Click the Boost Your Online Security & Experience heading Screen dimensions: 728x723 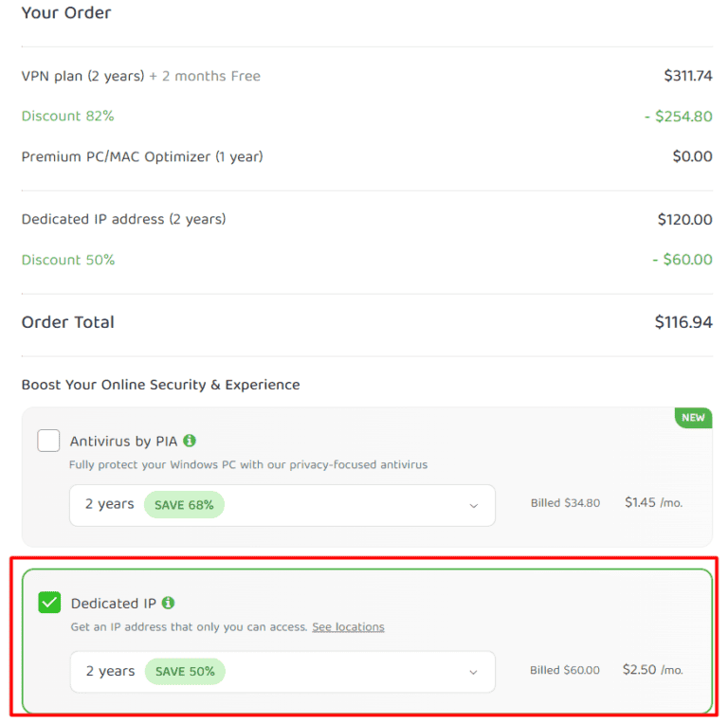[x=160, y=385]
